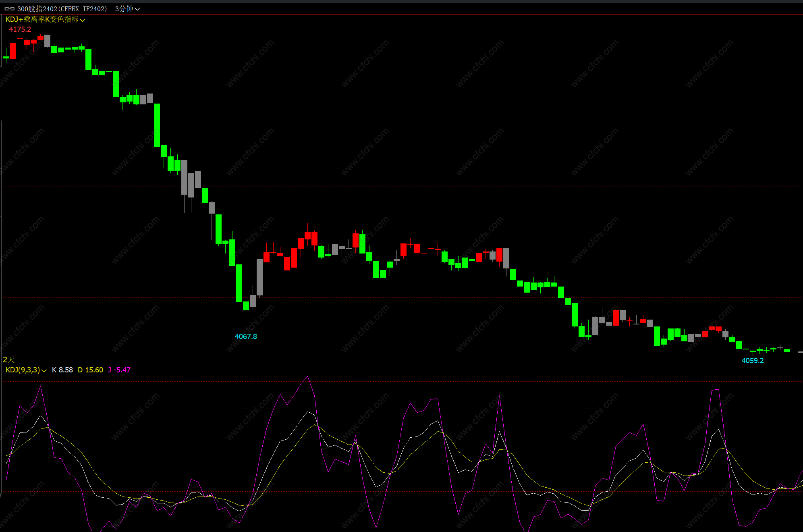The height and width of the screenshot is (532, 803).
Task: Click the green candle above 4067.8 label
Action: (246, 306)
